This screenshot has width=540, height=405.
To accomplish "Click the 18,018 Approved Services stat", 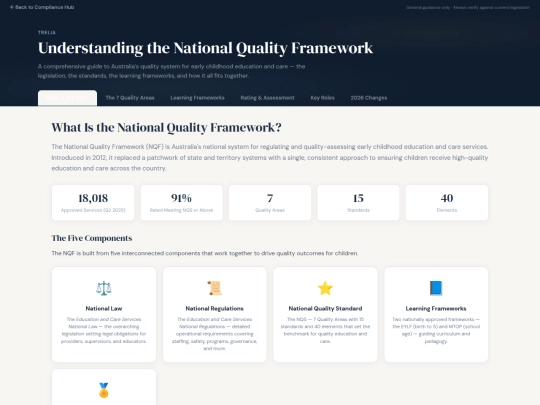I will [x=93, y=203].
